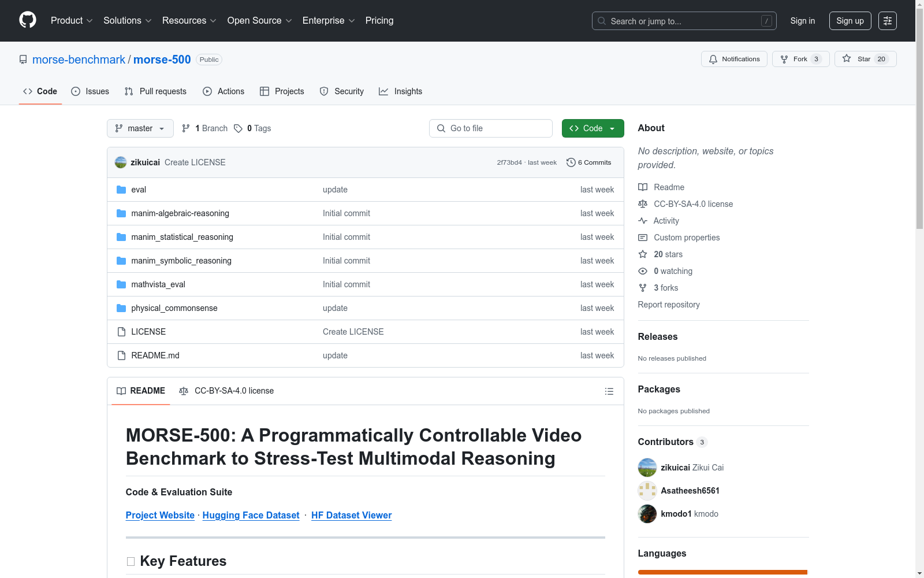Open the green Code dropdown
The width and height of the screenshot is (924, 578).
tap(593, 128)
